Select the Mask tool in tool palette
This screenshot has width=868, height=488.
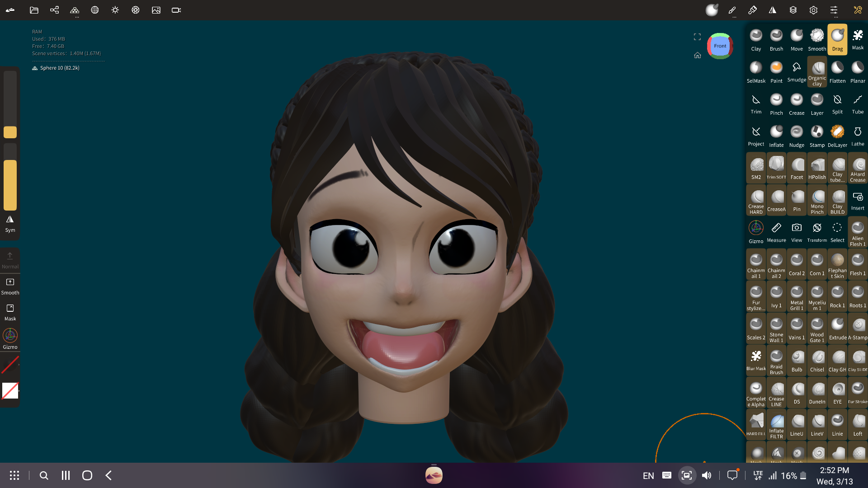pyautogui.click(x=858, y=40)
